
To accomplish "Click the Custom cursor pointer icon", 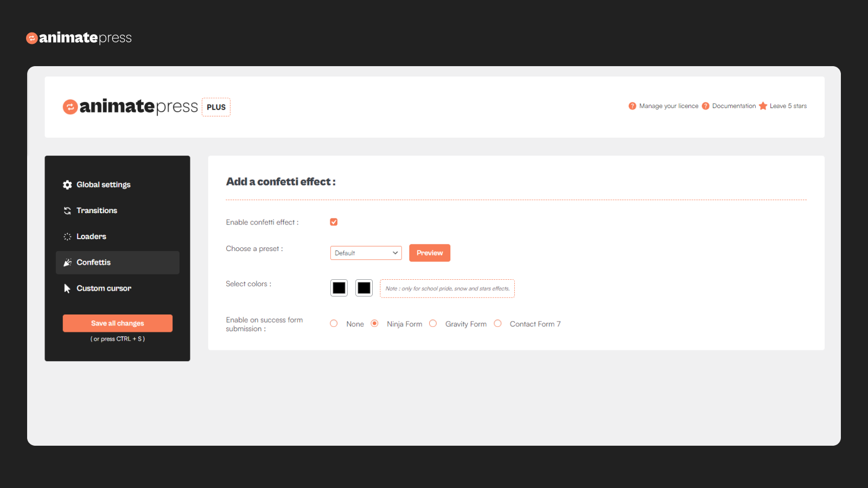I will point(67,288).
